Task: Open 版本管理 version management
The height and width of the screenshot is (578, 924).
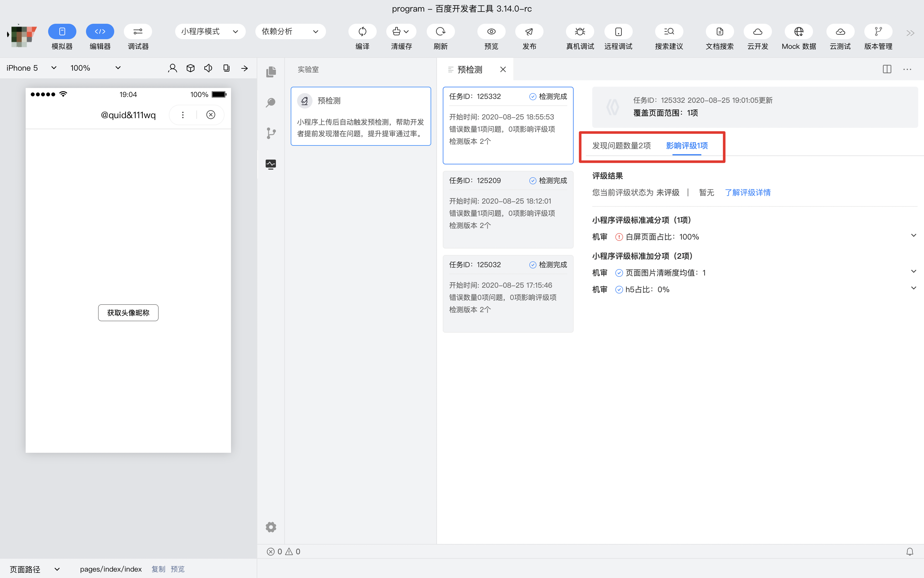Action: (x=878, y=31)
